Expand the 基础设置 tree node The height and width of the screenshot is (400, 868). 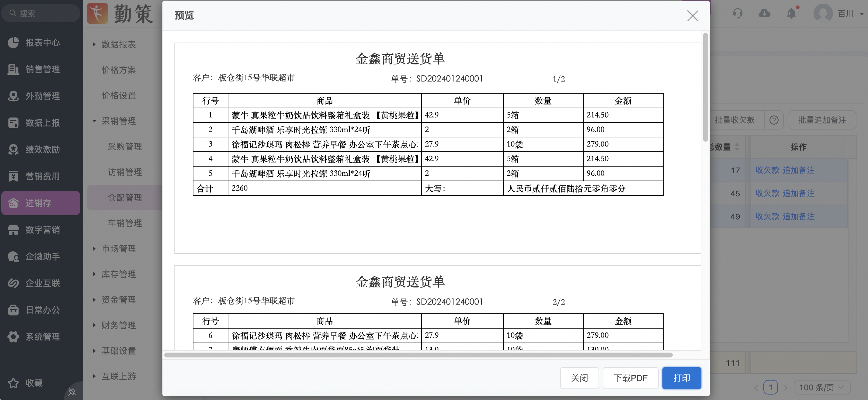[x=94, y=350]
